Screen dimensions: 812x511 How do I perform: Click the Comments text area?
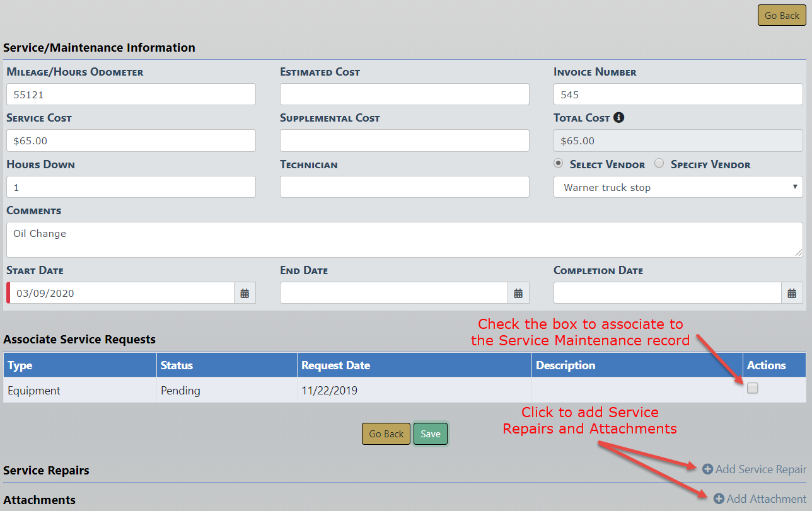(x=404, y=239)
